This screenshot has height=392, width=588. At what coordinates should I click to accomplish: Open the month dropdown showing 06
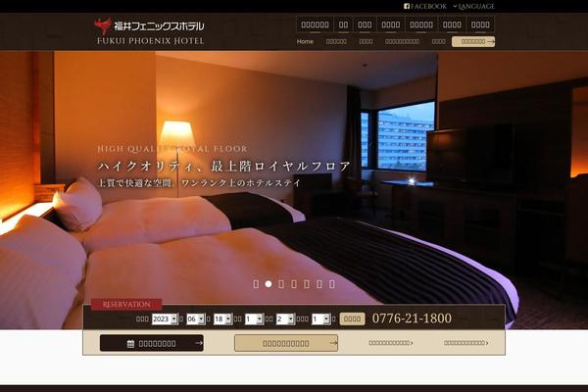tap(196, 318)
